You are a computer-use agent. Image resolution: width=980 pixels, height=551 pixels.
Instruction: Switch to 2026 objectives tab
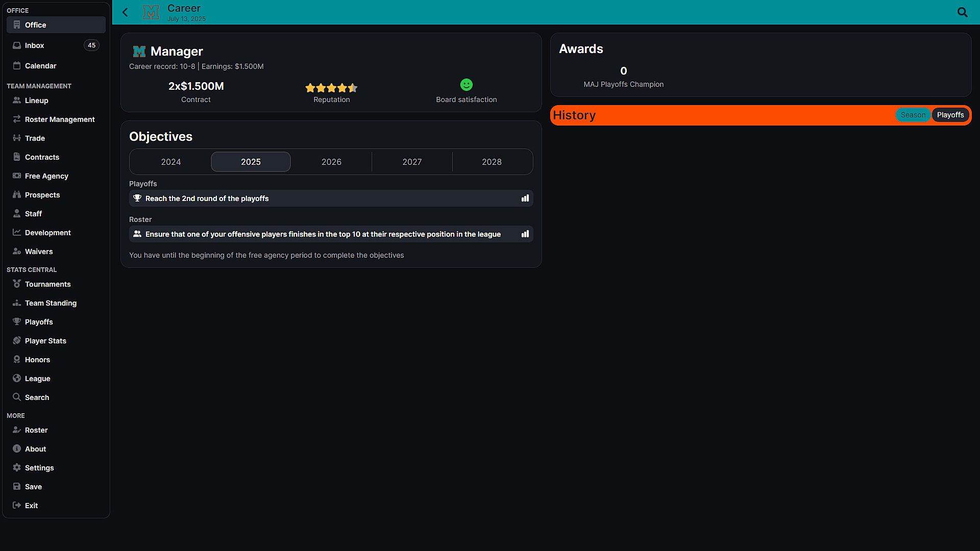[331, 162]
